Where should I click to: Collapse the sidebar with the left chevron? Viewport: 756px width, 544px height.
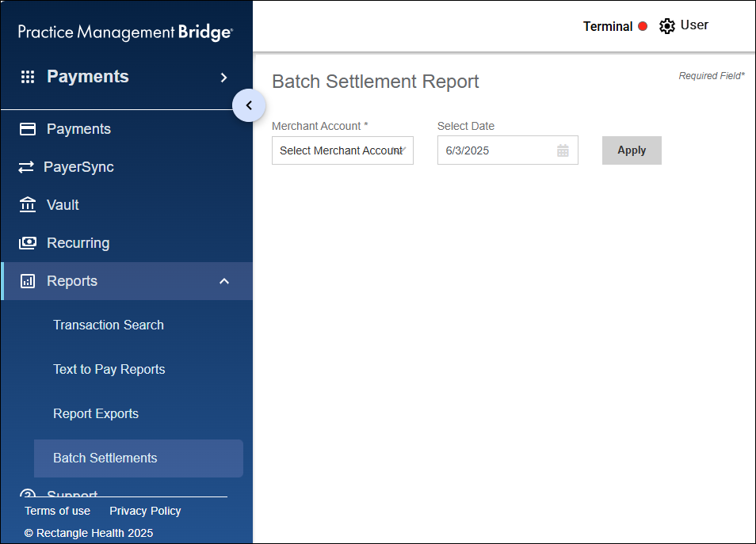pos(249,105)
